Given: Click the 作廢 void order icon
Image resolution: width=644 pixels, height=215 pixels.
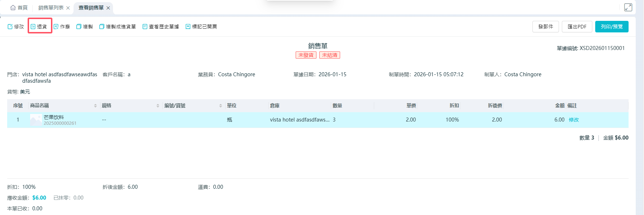Looking at the screenshot, I should [56, 27].
